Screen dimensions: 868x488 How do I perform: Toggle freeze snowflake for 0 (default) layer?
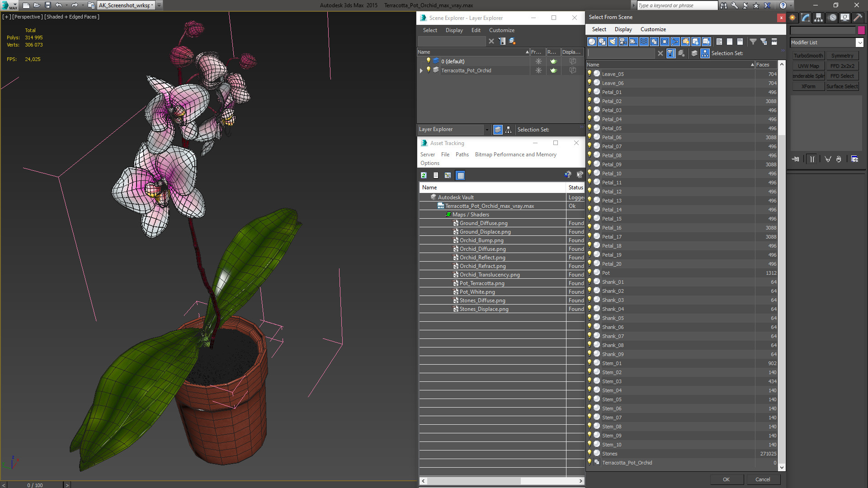tap(538, 61)
